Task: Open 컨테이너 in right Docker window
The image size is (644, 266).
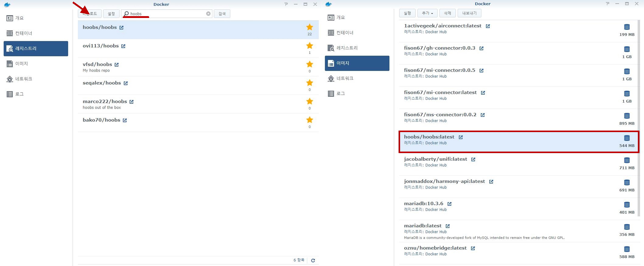Action: pos(357,33)
